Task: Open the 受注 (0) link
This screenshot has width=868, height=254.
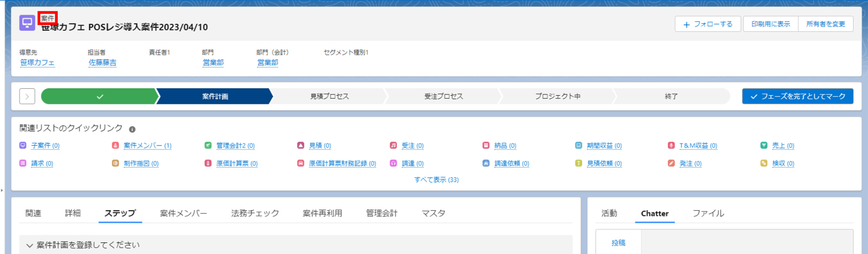Action: (x=413, y=145)
